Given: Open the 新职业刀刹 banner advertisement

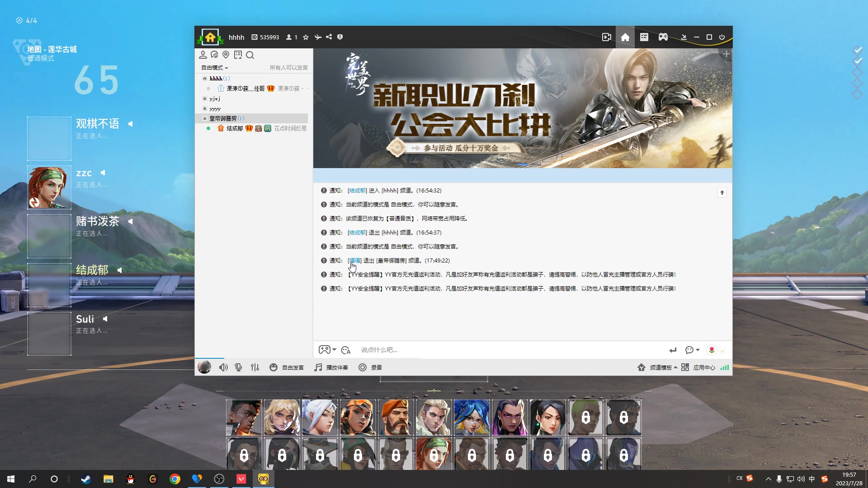Looking at the screenshot, I should coord(523,108).
